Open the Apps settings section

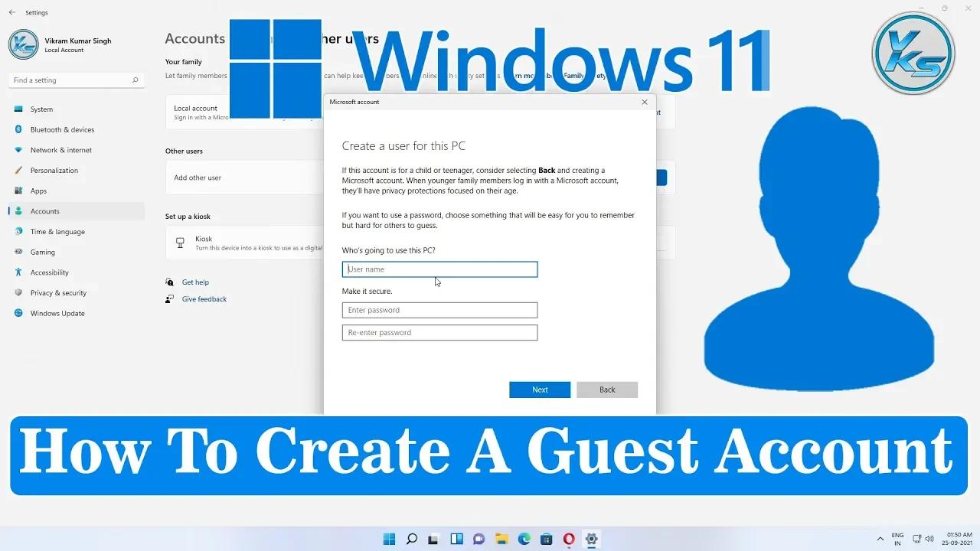pyautogui.click(x=38, y=191)
